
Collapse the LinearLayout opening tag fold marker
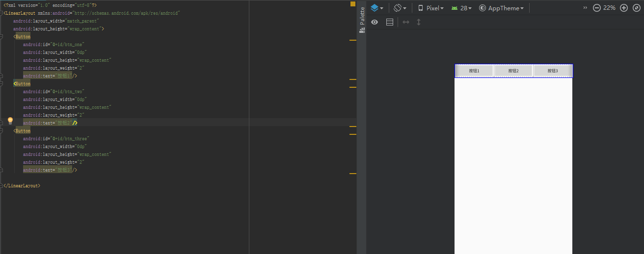click(1, 13)
